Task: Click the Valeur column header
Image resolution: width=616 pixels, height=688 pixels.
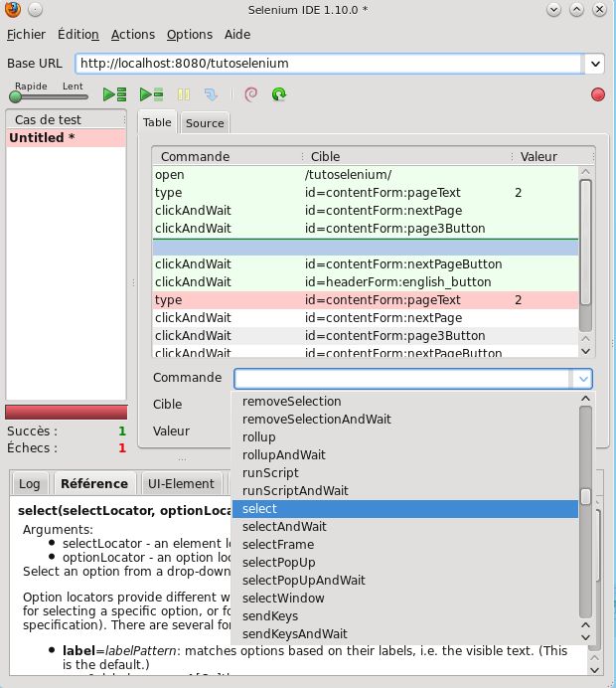Action: pos(550,157)
